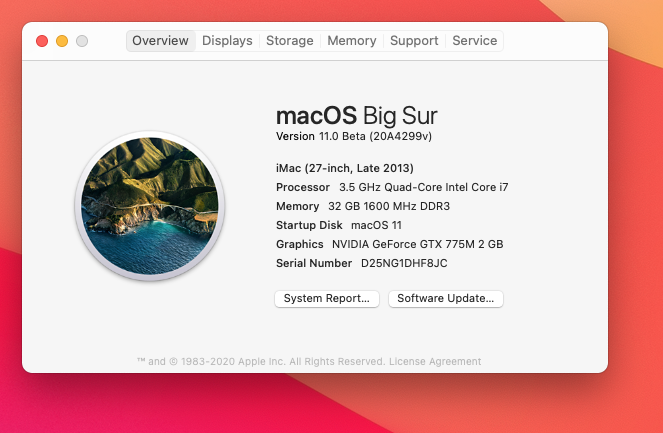This screenshot has width=663, height=433.
Task: Switch to the Service tab
Action: tap(474, 41)
